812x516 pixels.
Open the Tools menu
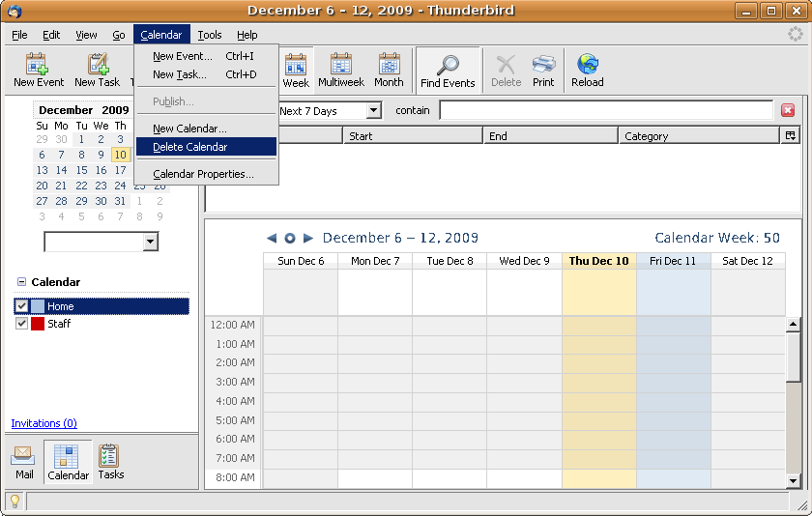[x=210, y=35]
